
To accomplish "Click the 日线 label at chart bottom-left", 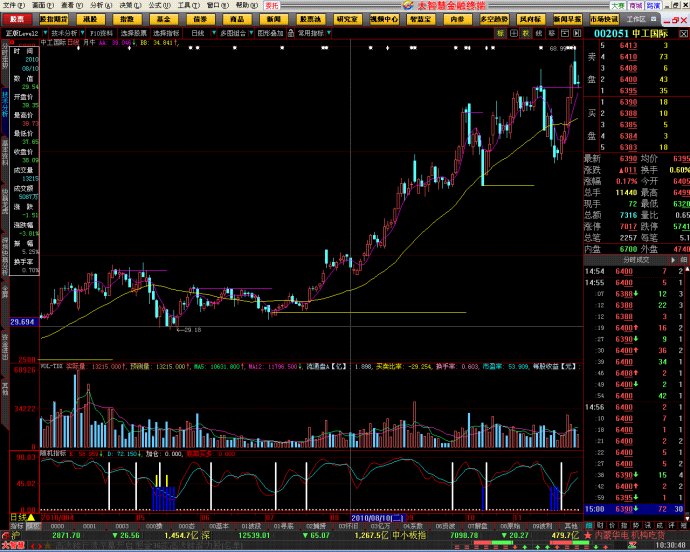I will 17,517.
